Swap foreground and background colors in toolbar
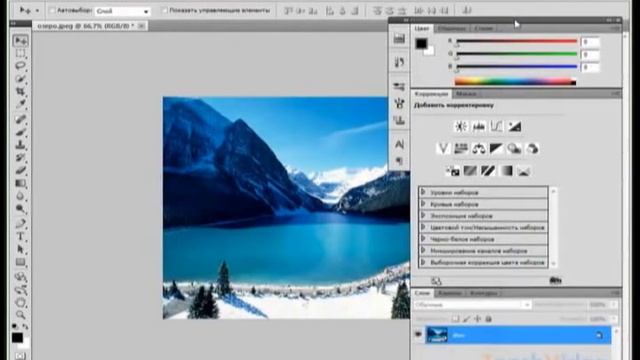 click(25, 327)
